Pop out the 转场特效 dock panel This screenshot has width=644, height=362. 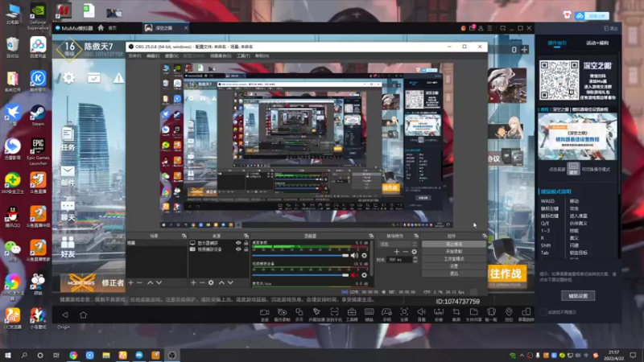pyautogui.click(x=416, y=236)
